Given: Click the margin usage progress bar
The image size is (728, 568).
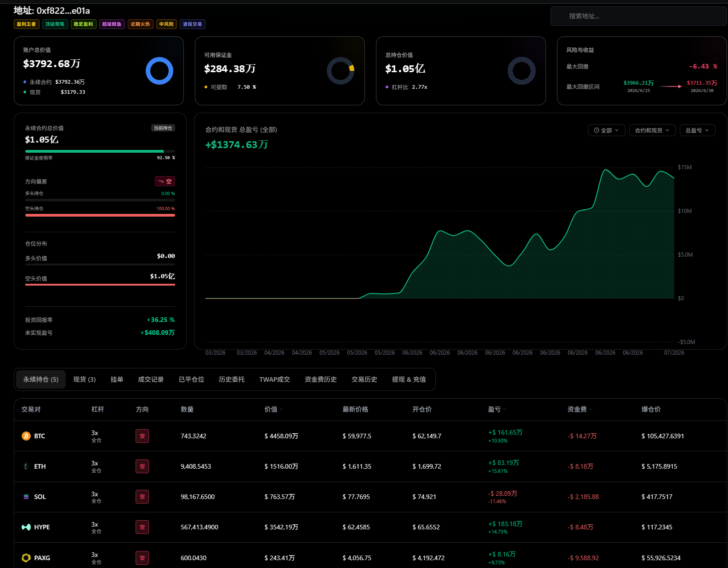Looking at the screenshot, I should coord(100,151).
